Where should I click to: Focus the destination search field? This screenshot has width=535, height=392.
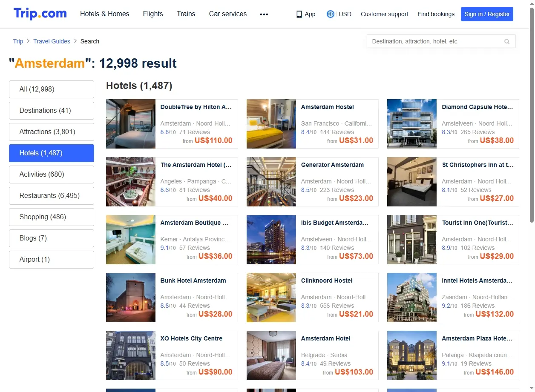click(x=441, y=41)
